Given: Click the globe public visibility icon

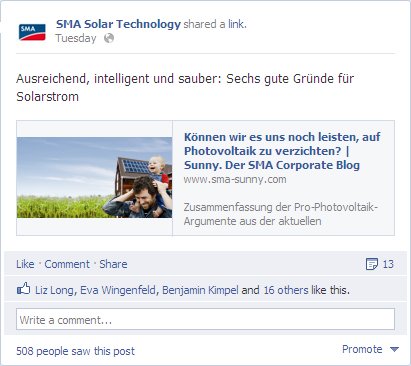Looking at the screenshot, I should [109, 38].
